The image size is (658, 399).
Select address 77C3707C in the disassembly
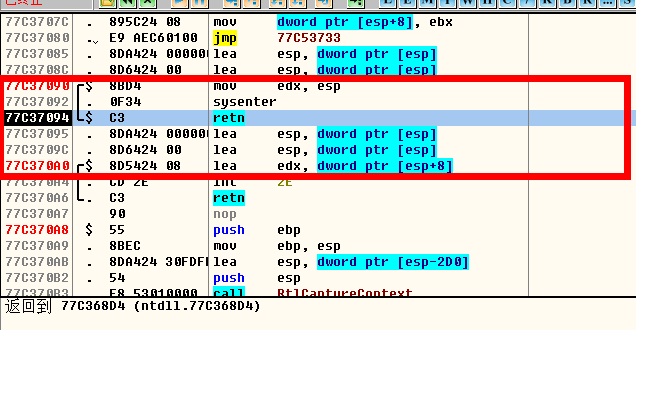pos(37,22)
